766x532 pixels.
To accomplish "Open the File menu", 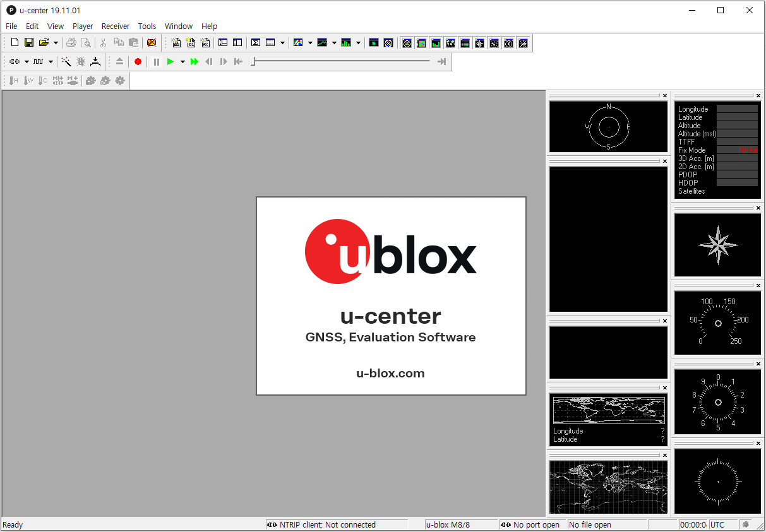I will 11,26.
